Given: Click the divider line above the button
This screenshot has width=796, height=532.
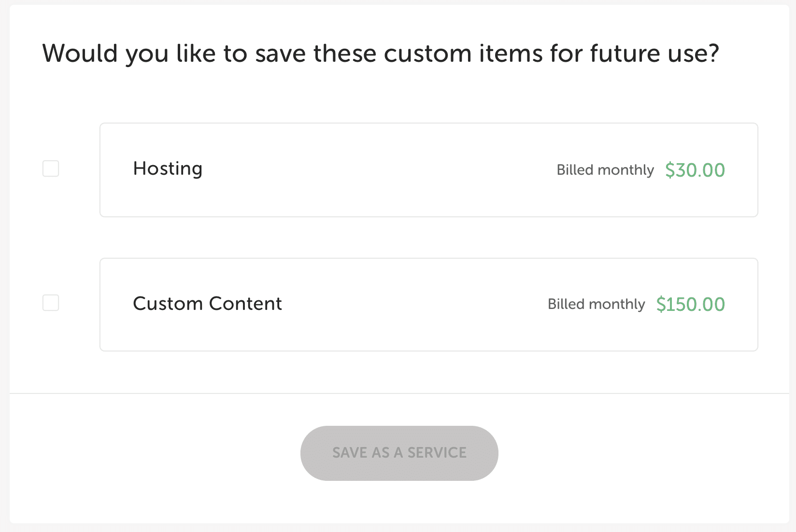Looking at the screenshot, I should (x=399, y=393).
